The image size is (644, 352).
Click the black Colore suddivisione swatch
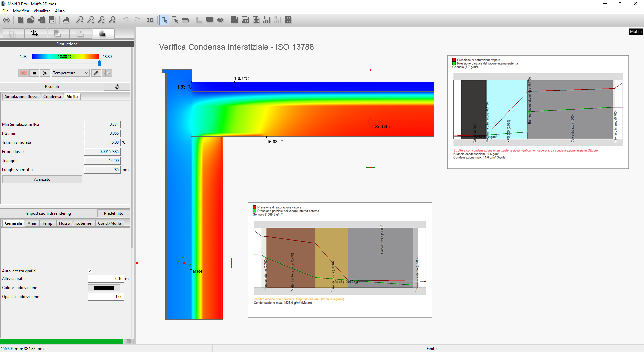click(x=104, y=288)
